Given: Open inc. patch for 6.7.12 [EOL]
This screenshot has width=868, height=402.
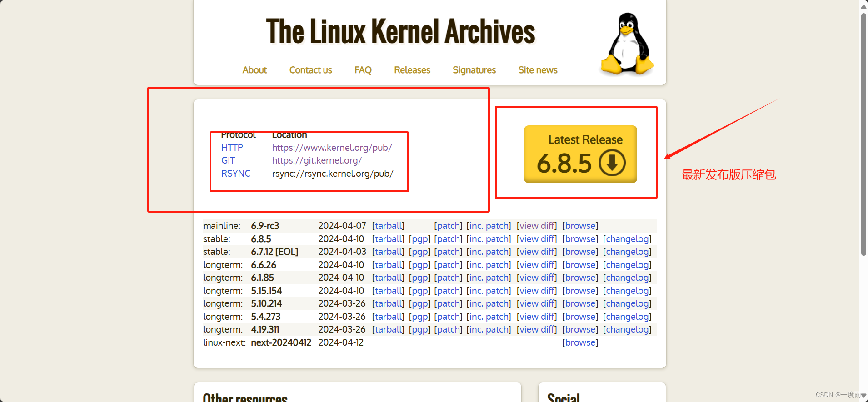Looking at the screenshot, I should click(489, 252).
